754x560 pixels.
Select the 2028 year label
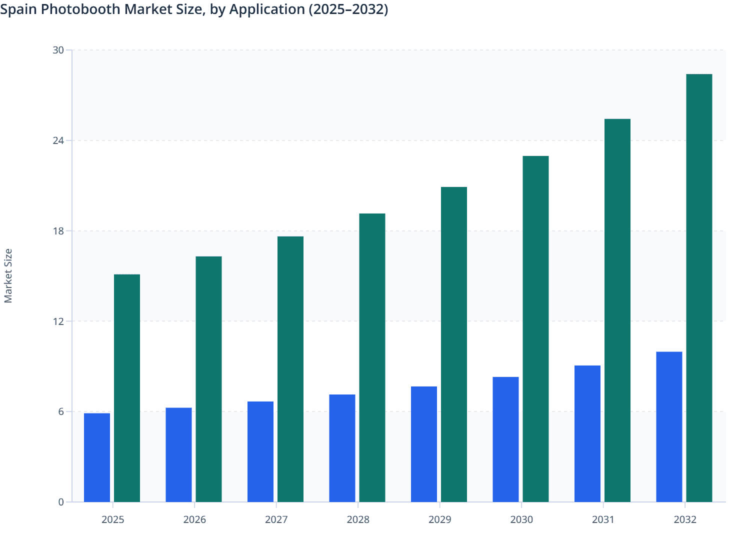coord(358,519)
